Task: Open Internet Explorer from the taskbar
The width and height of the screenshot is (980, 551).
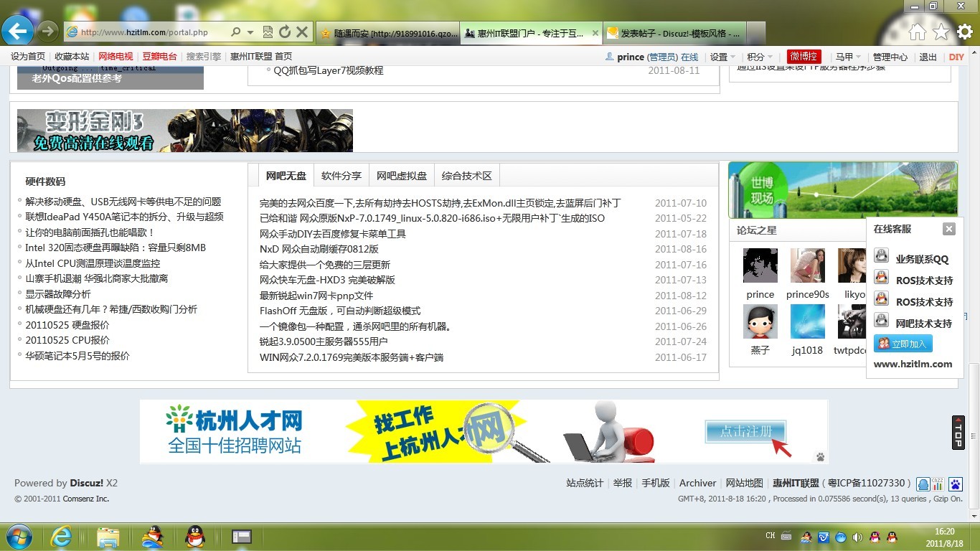Action: point(60,537)
